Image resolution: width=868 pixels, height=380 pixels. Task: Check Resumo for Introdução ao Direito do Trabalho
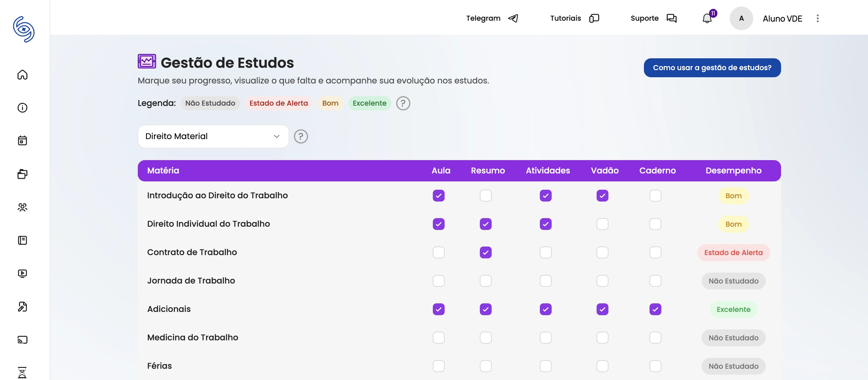click(485, 196)
